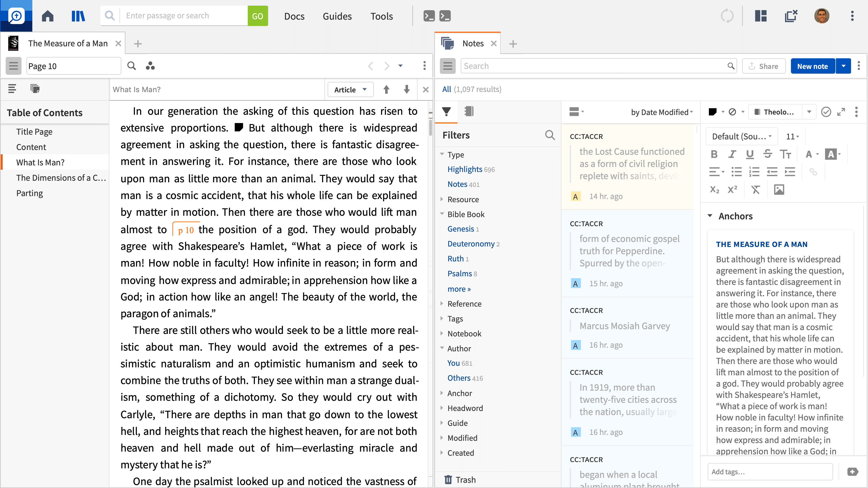The width and height of the screenshot is (868, 488).
Task: Open the Tools menu
Action: click(381, 16)
